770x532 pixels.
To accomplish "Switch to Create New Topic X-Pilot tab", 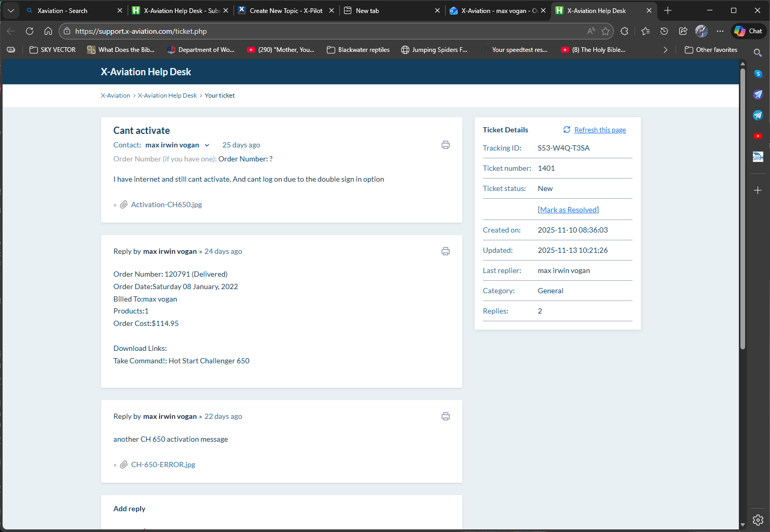I will [x=285, y=10].
